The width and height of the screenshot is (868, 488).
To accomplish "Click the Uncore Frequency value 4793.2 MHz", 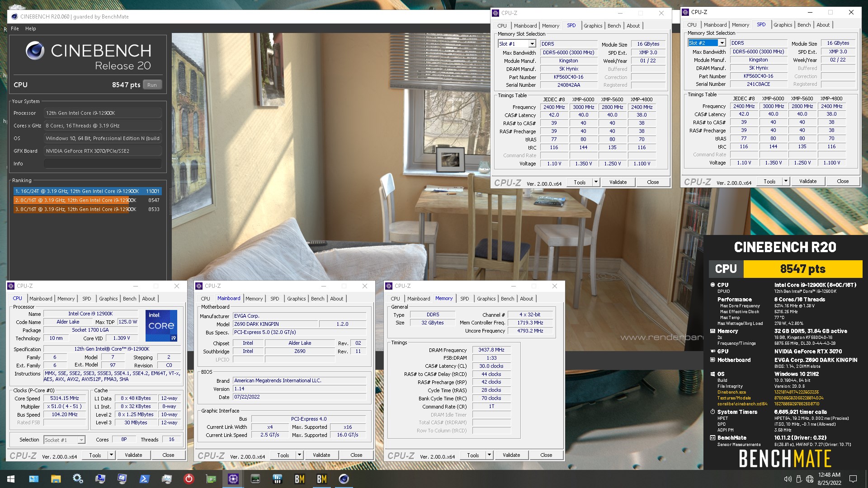I will pos(530,331).
